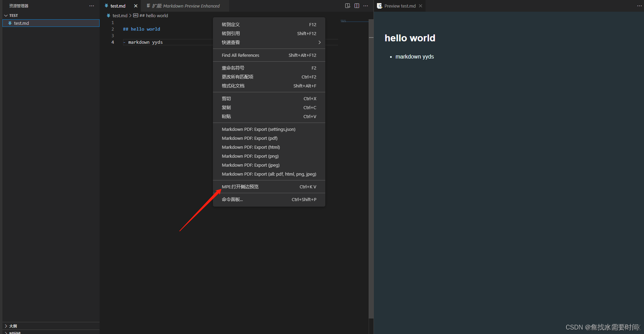Click the open preview to the side icon
The height and width of the screenshot is (334, 644).
point(348,6)
